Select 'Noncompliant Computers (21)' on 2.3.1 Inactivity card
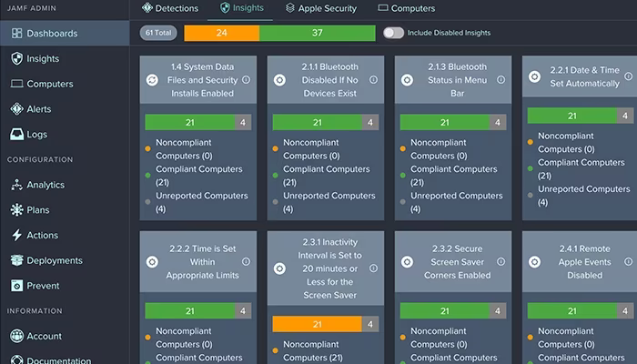 (313, 351)
